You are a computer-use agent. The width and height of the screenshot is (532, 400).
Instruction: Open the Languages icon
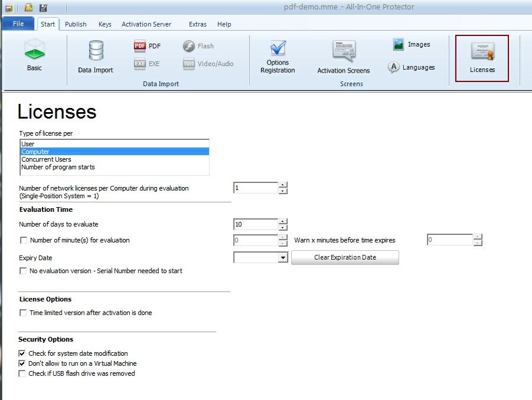[x=394, y=68]
